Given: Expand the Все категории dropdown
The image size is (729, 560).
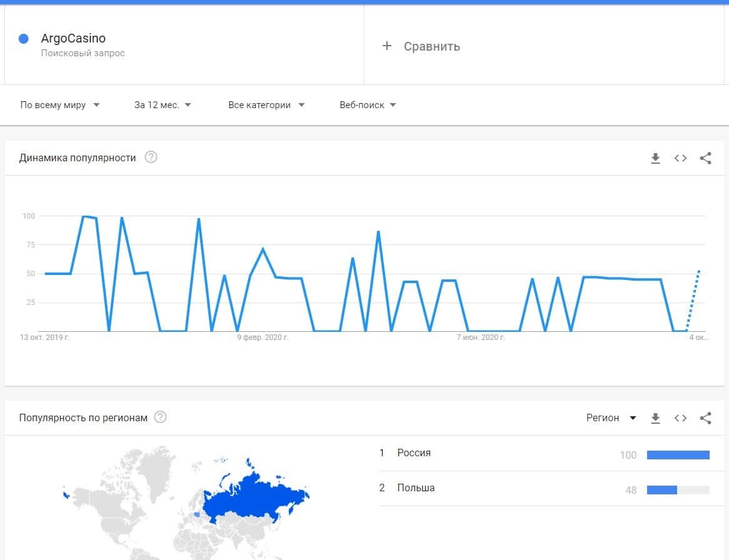Looking at the screenshot, I should (266, 105).
